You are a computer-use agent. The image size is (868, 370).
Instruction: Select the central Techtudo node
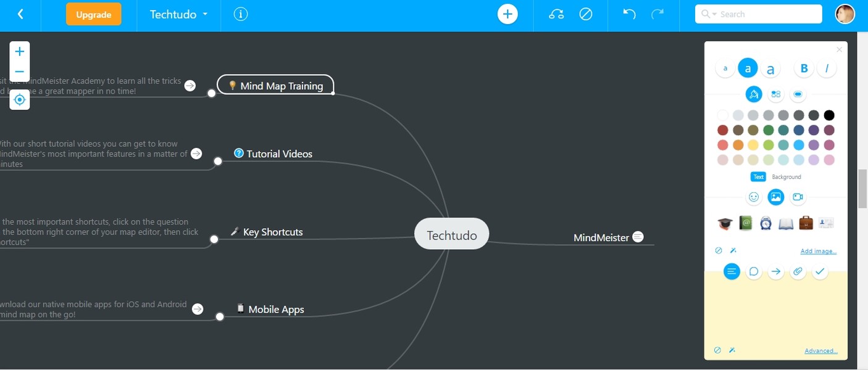452,234
